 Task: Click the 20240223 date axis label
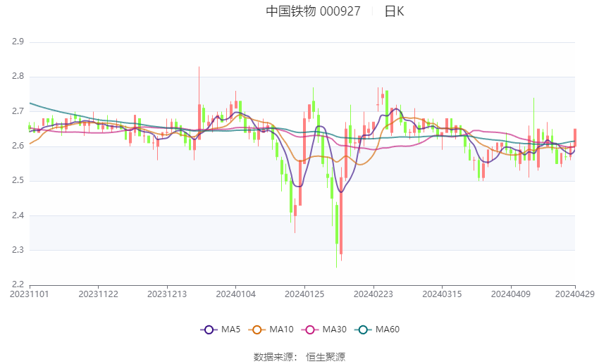[373, 294]
